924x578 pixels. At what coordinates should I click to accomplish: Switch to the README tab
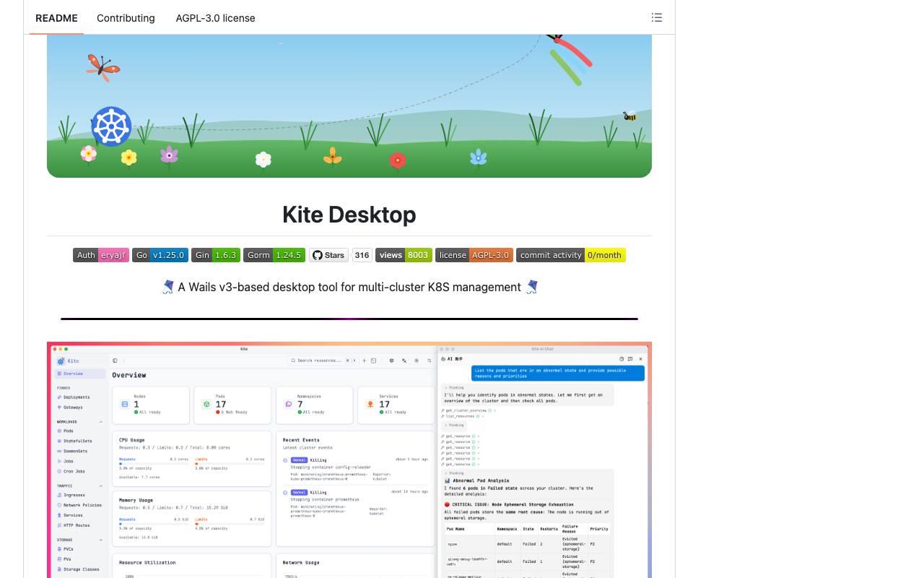point(56,18)
